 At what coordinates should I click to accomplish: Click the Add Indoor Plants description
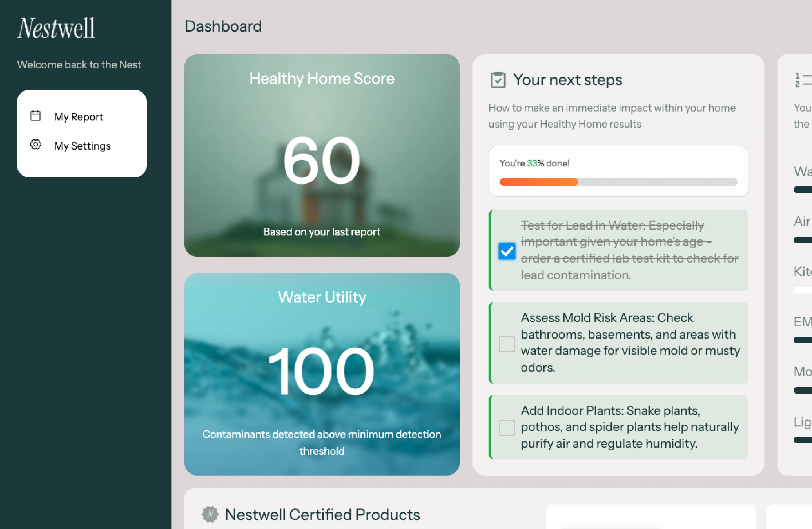[x=630, y=427]
